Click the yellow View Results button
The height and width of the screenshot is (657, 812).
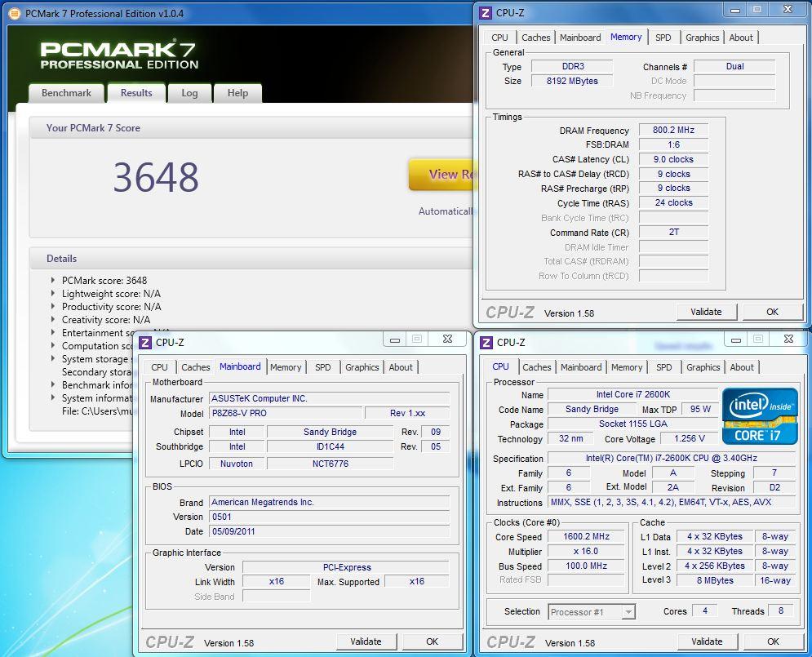[x=441, y=175]
